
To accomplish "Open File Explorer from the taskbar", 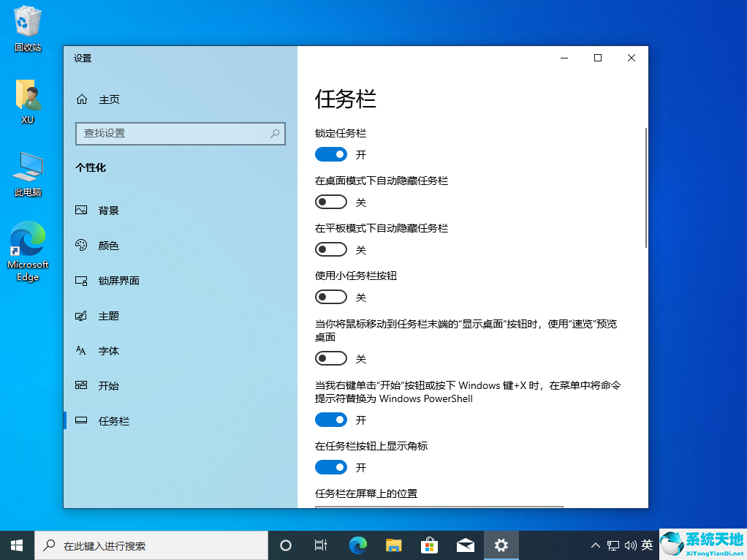I will [x=393, y=545].
